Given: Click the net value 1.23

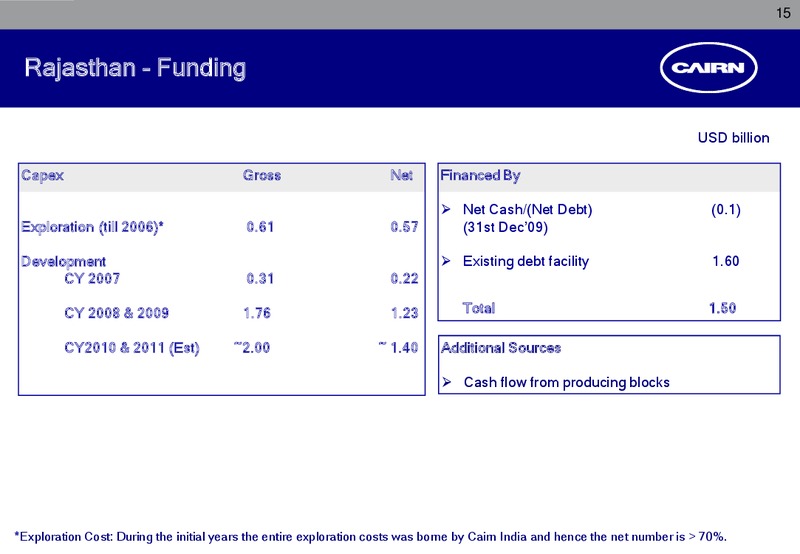Looking at the screenshot, I should [x=405, y=313].
